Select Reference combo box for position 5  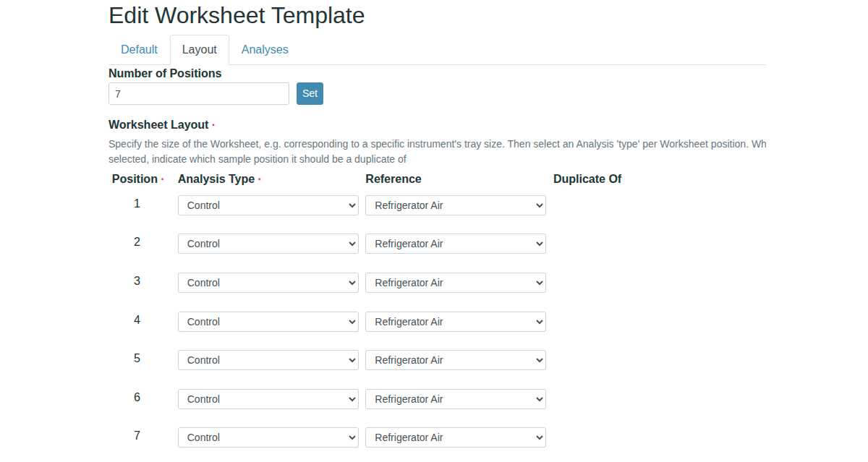455,360
